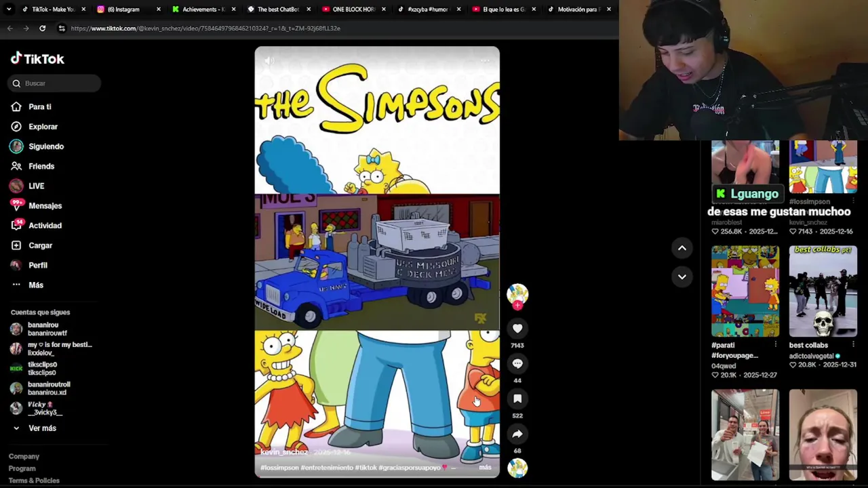Go to Siguiendo in sidebar
This screenshot has width=868, height=488.
tap(46, 146)
